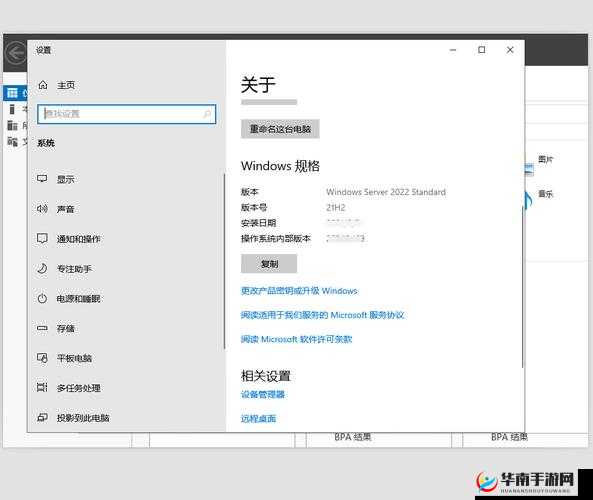Click the 系统 section header in sidebar
This screenshot has width=593, height=500.
click(46, 143)
